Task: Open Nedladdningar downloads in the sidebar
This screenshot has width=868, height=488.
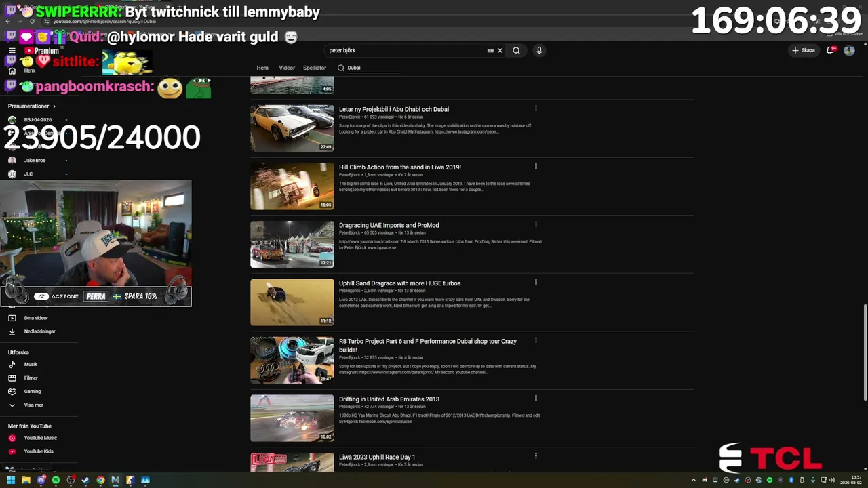Action: tap(39, 331)
